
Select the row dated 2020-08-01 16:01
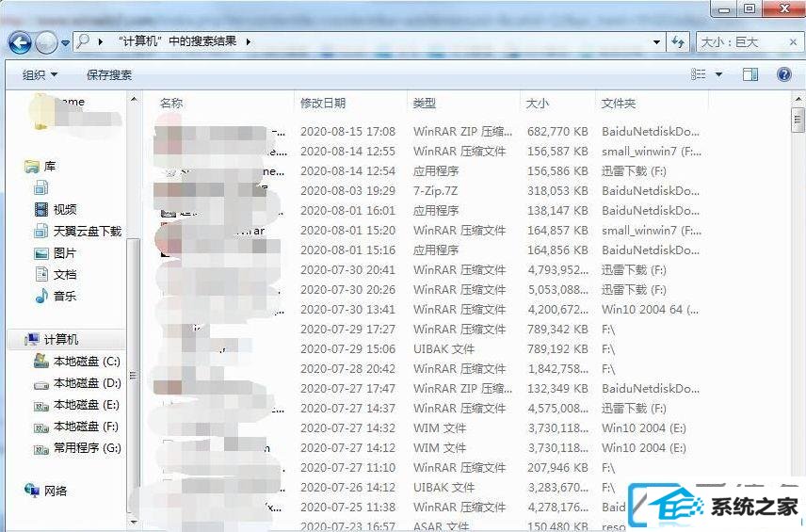pos(429,211)
